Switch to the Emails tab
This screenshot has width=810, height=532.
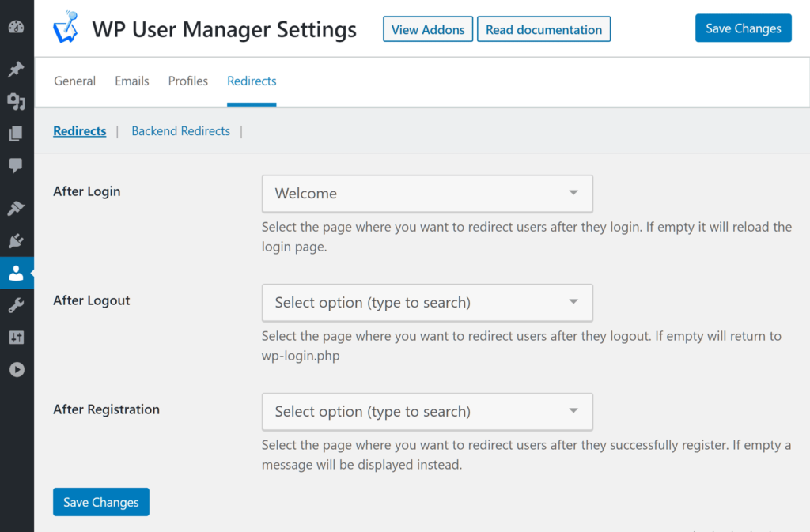[131, 81]
